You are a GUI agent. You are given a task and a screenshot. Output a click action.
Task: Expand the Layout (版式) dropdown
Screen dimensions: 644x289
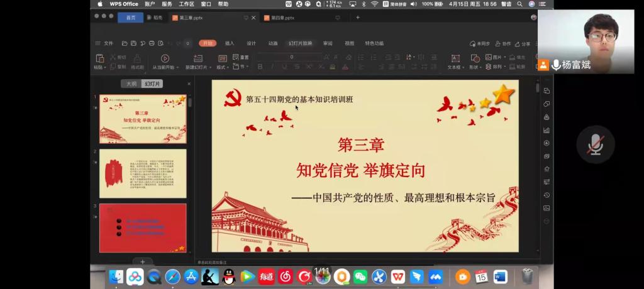(x=223, y=67)
